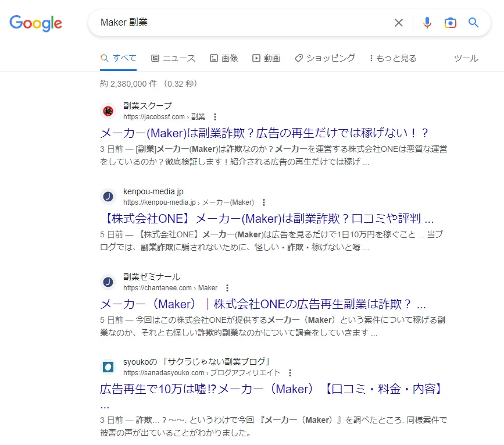This screenshot has height=445, width=504.
Task: Open the ツール search tools
Action: coord(466,58)
